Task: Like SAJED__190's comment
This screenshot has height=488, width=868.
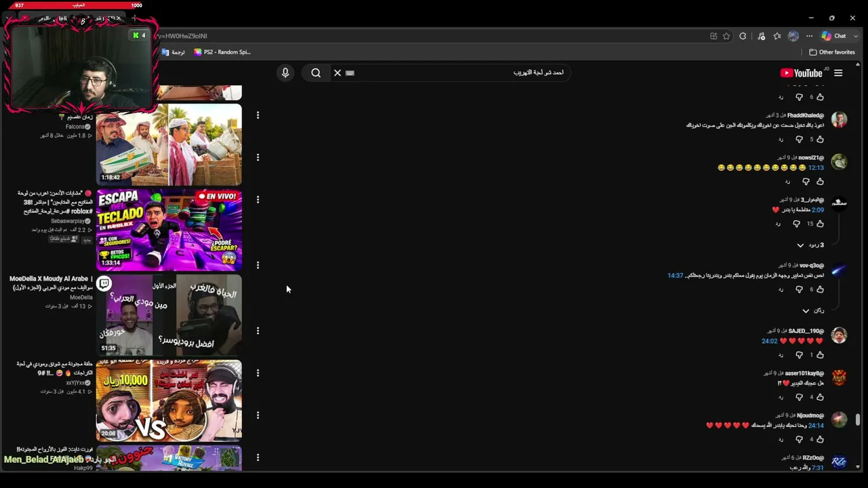Action: [x=820, y=354]
